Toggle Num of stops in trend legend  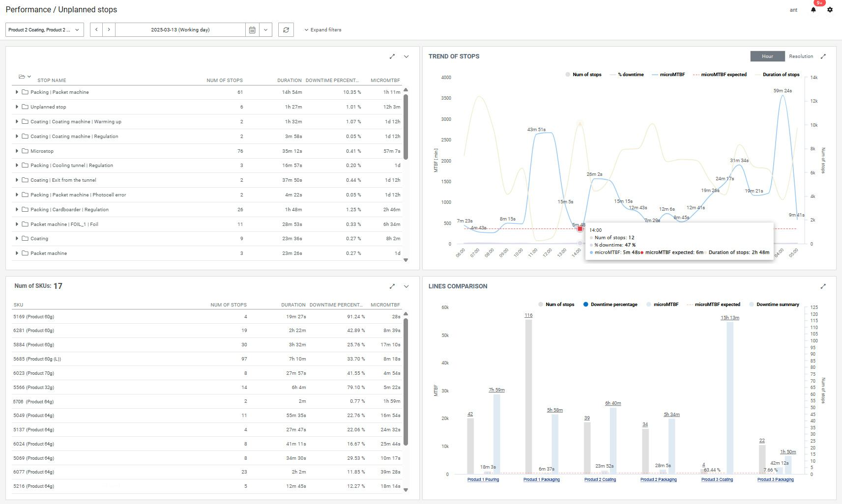click(583, 75)
